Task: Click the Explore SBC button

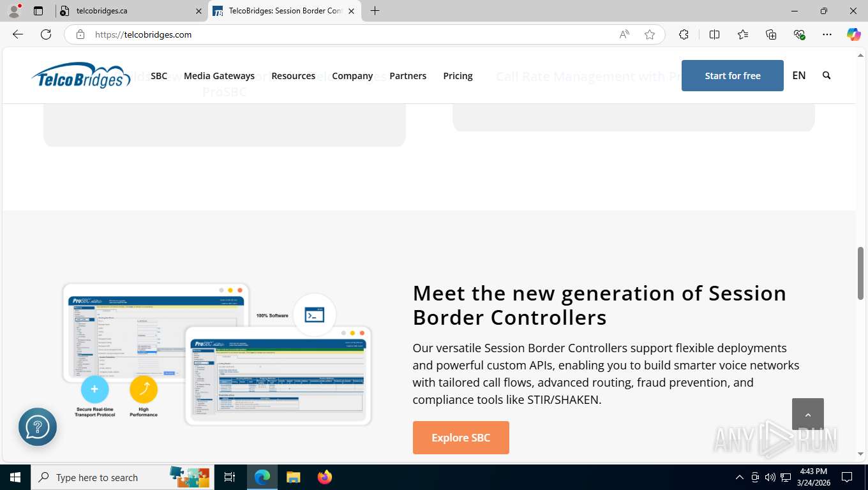Action: pyautogui.click(x=461, y=438)
